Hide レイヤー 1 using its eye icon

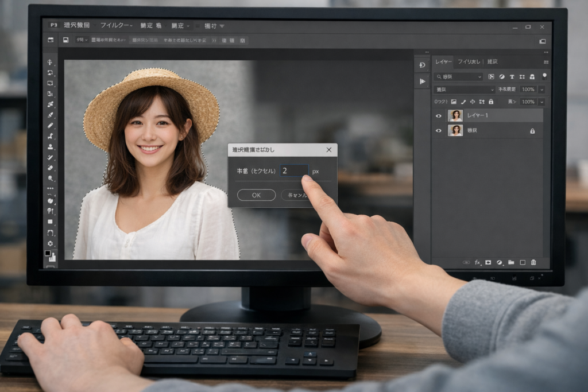click(439, 115)
